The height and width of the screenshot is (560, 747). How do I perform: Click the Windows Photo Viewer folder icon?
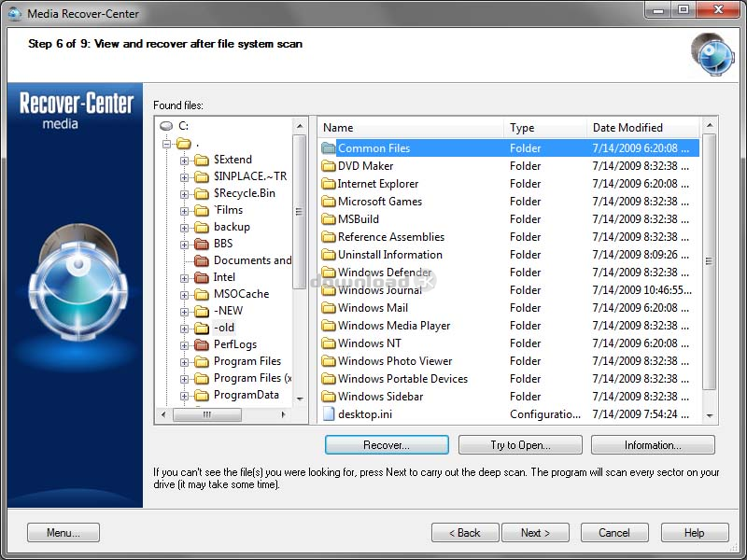329,361
